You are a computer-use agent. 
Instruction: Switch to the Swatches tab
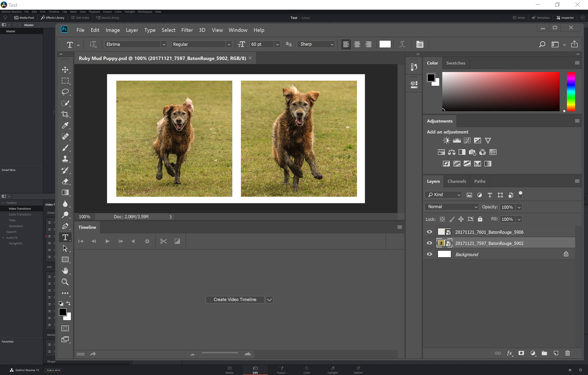point(456,63)
